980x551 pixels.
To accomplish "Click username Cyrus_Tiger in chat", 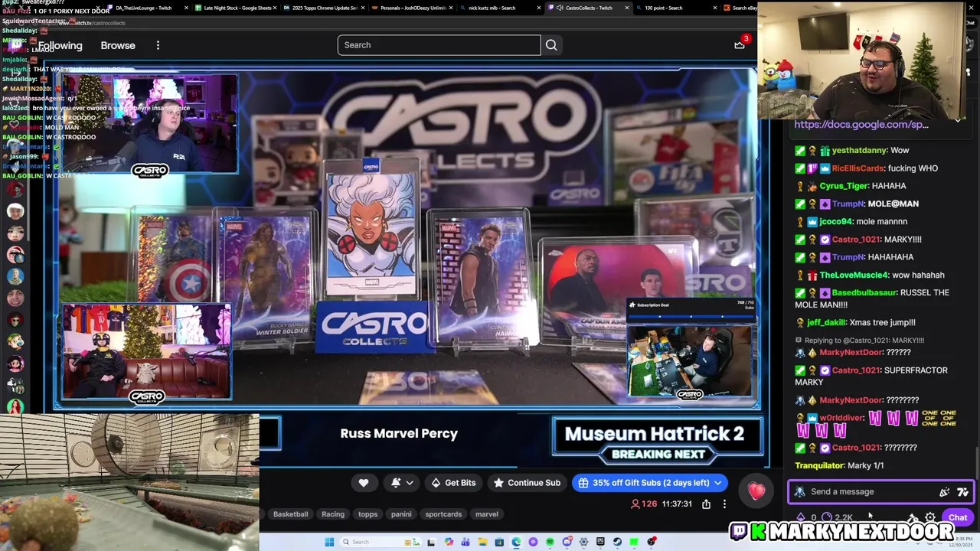I will [843, 186].
